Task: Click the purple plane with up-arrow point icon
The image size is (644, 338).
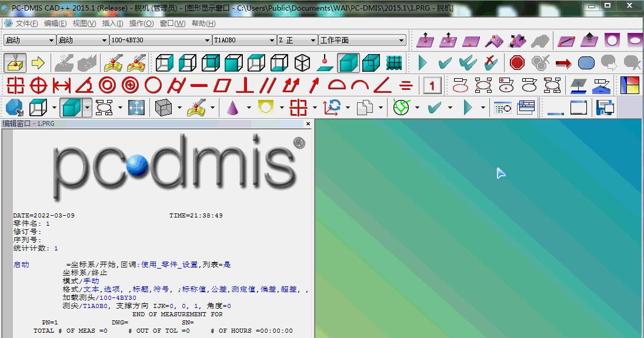Action: (x=425, y=40)
